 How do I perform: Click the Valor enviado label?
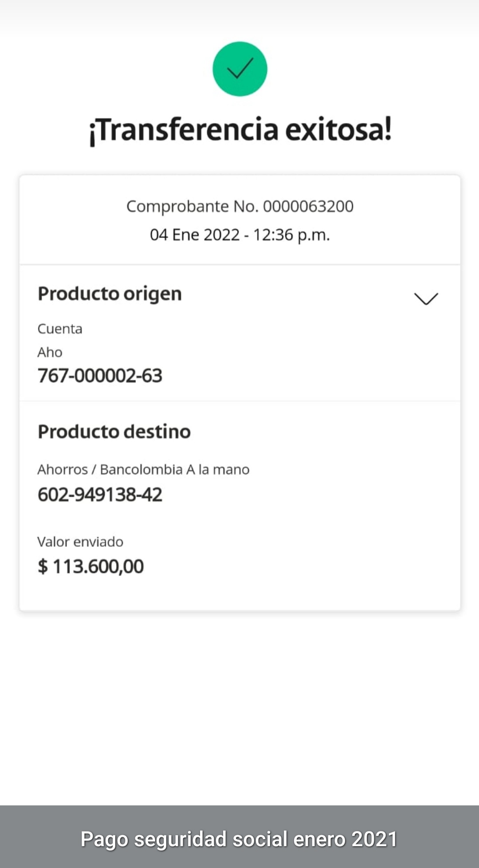[x=80, y=542]
